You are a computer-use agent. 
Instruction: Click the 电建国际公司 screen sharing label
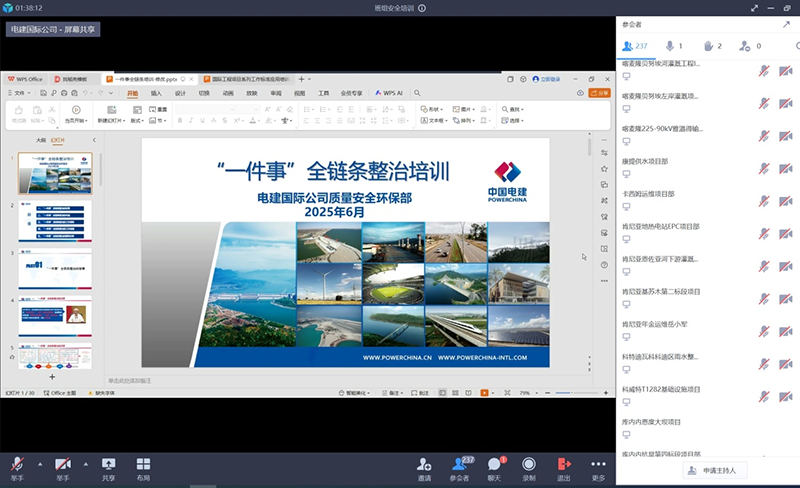tap(51, 30)
